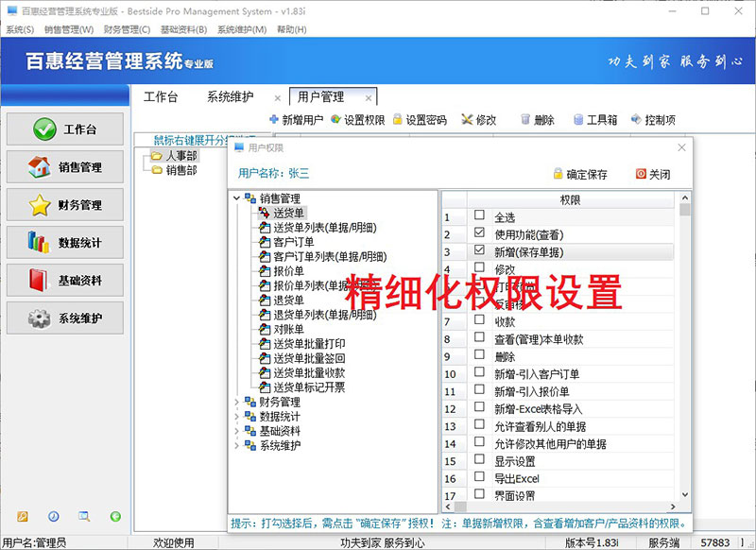Open the 工具箱 toolbar item
This screenshot has width=756, height=550.
(595, 119)
